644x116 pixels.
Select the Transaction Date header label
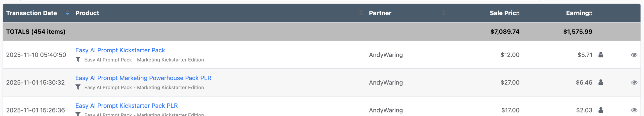31,13
